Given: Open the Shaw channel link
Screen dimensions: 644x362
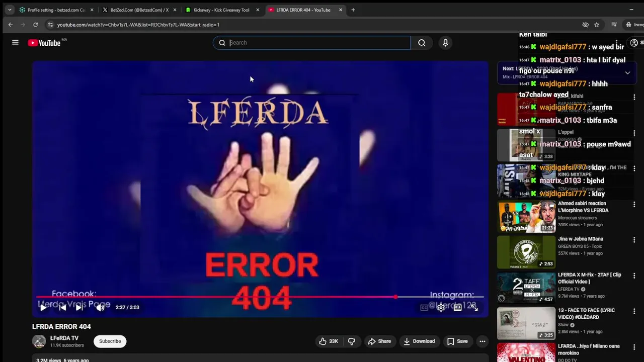Looking at the screenshot, I should 564,325.
